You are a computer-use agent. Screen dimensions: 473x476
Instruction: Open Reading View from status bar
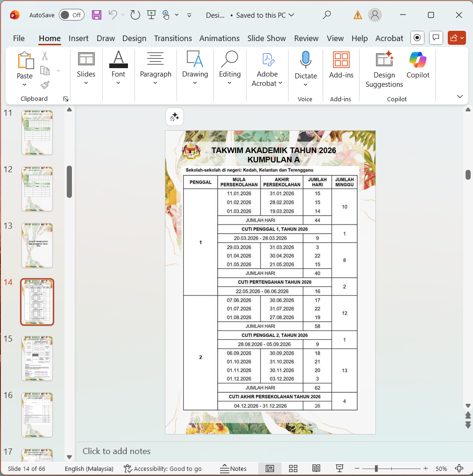[x=316, y=469]
